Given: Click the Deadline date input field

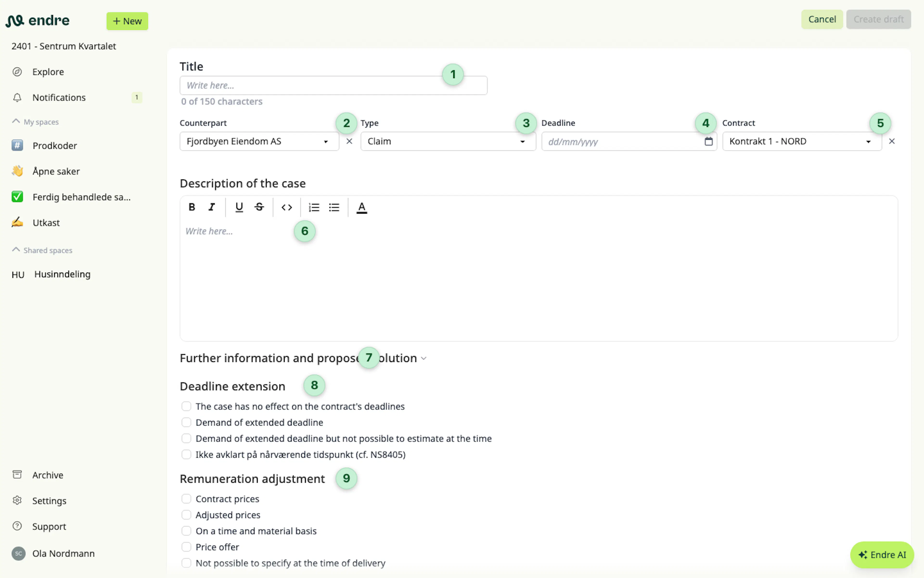Looking at the screenshot, I should coord(629,141).
